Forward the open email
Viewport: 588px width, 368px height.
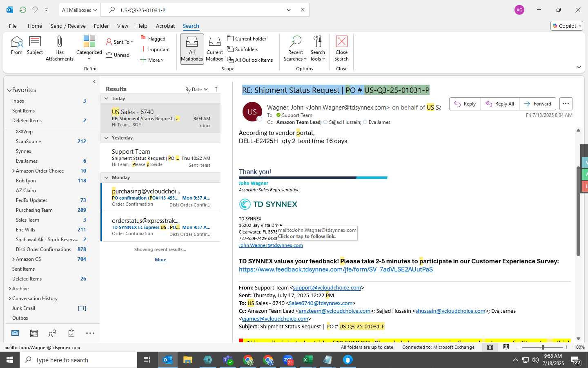tap(537, 104)
